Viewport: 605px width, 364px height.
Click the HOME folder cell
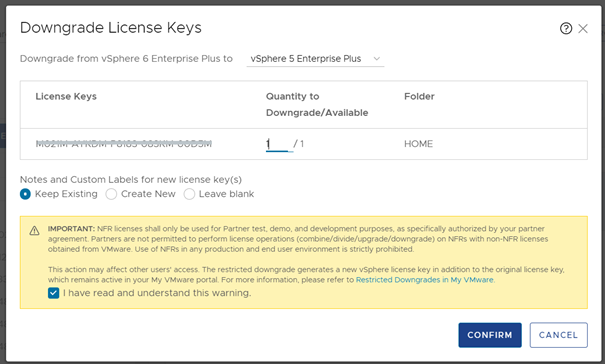point(418,144)
